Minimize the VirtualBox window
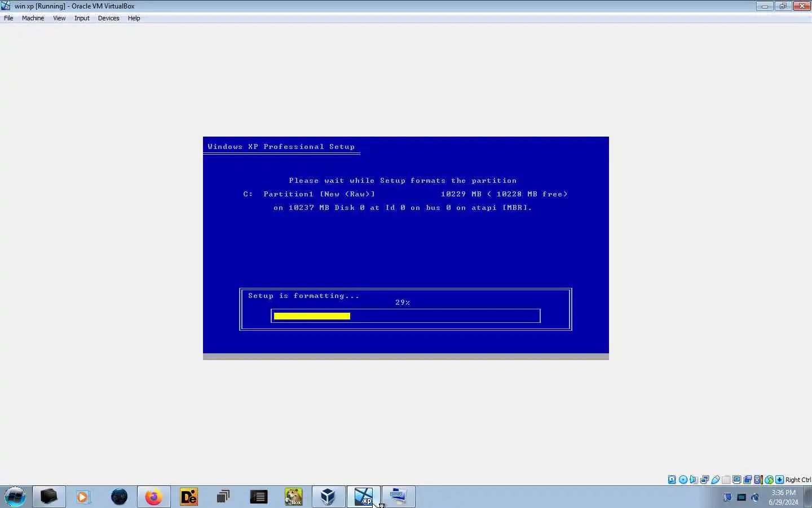Viewport: 812px width, 508px height. tap(765, 6)
